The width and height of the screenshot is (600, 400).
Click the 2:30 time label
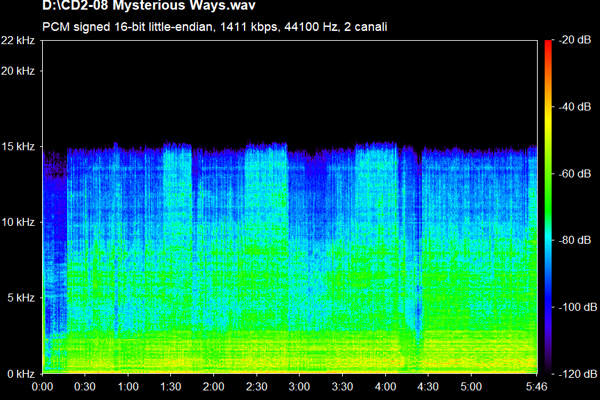tap(256, 387)
